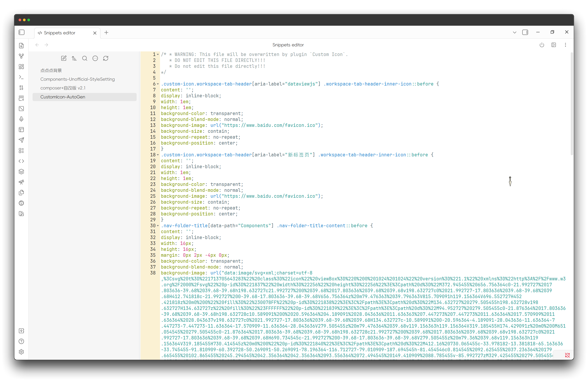
Task: Collapse code fold at line 6
Action: click(x=158, y=84)
